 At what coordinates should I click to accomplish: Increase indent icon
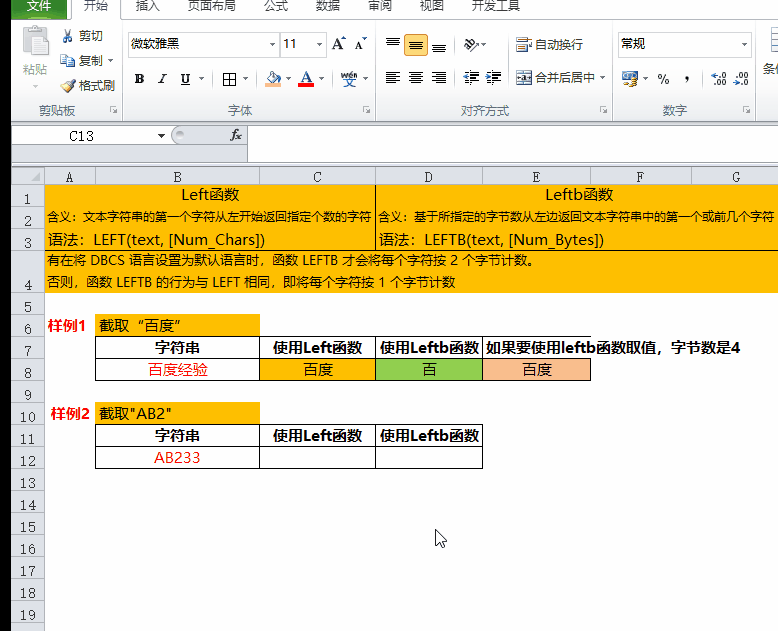tap(494, 77)
